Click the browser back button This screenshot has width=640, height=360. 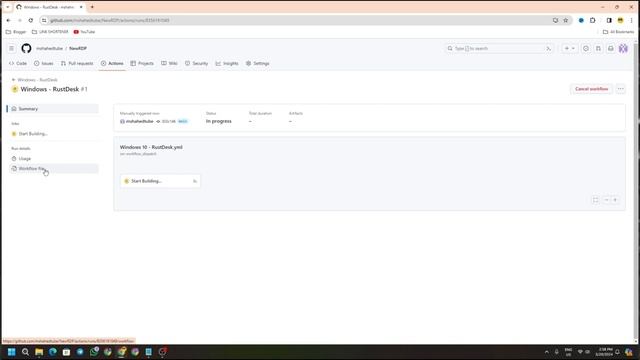[x=9, y=20]
